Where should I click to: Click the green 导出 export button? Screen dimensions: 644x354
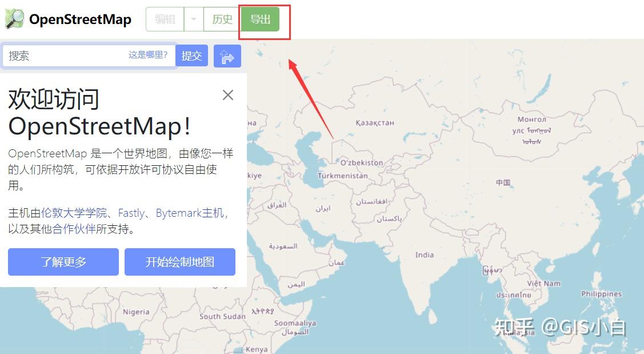tap(260, 19)
